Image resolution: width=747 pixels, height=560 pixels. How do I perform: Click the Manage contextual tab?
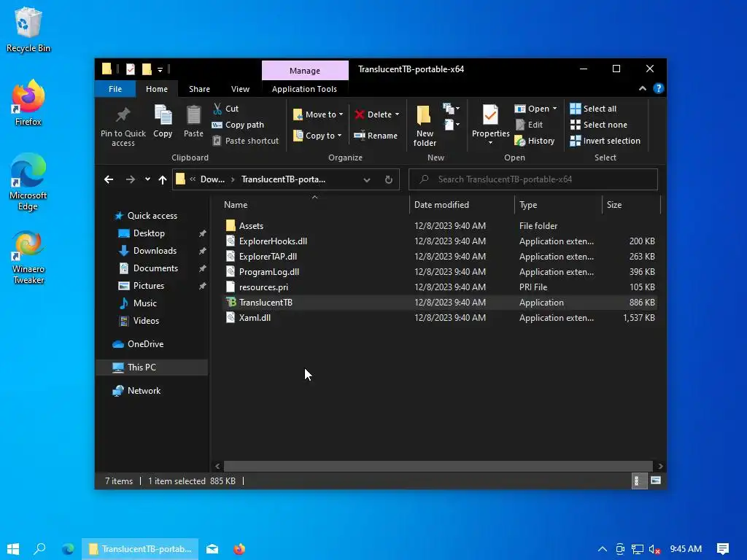[305, 71]
